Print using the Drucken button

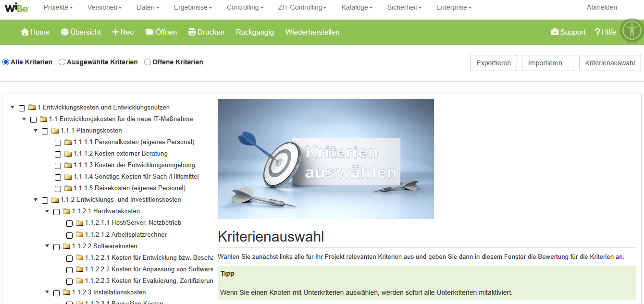(x=206, y=32)
